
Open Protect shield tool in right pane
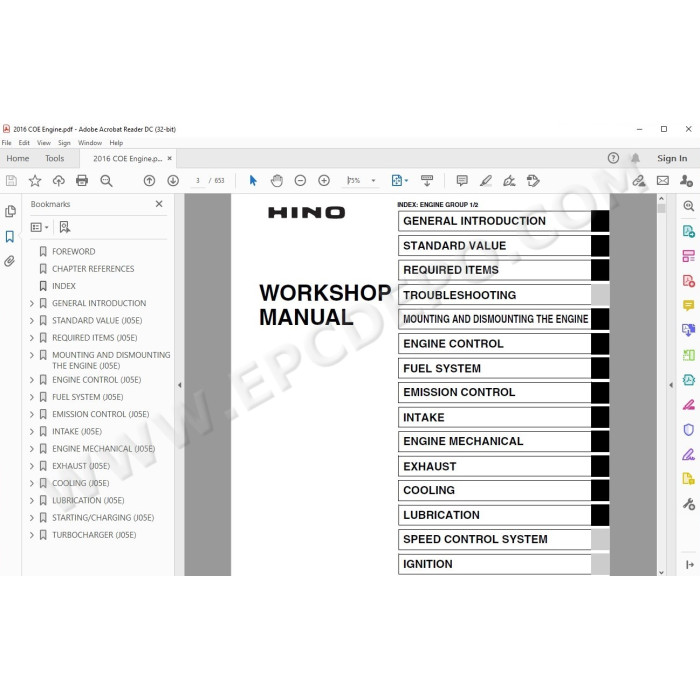(688, 429)
